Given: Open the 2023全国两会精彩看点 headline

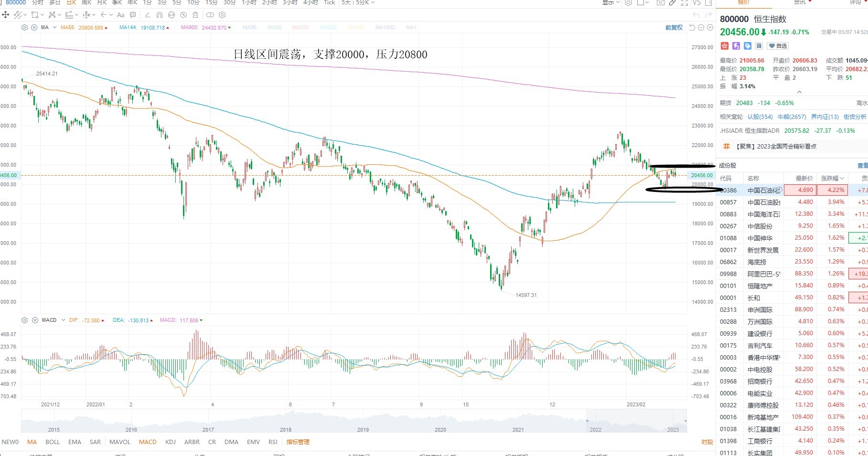Looking at the screenshot, I should [776, 147].
